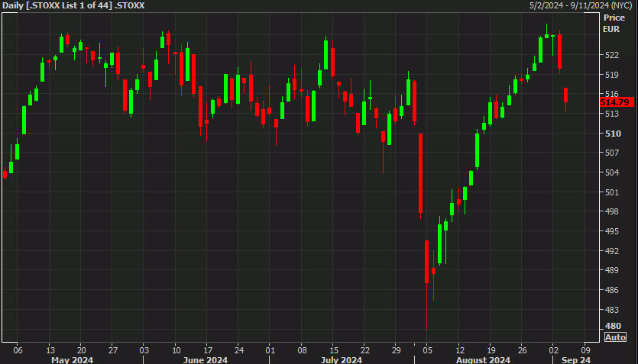Click the 08 date tick in July
The height and width of the screenshot is (364, 638).
click(x=302, y=350)
